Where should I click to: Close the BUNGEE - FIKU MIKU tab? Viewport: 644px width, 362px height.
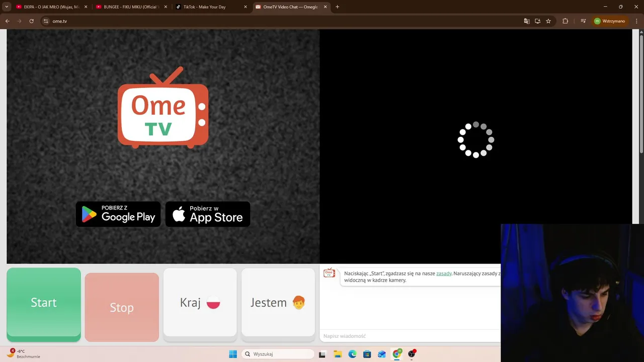[166, 7]
